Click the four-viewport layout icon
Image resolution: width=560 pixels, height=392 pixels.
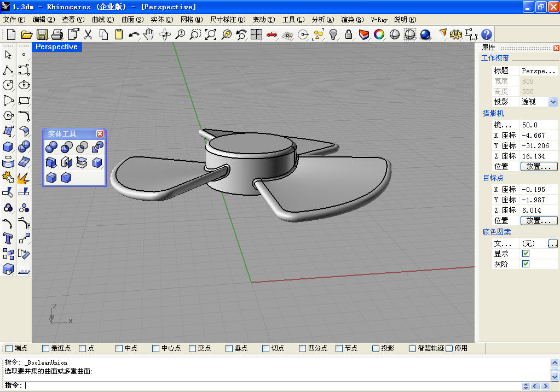coord(256,34)
